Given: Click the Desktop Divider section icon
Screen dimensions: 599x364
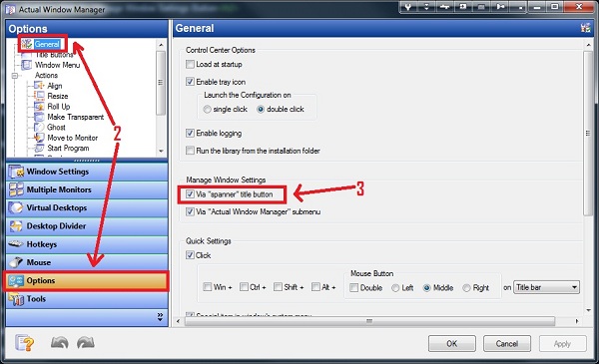Looking at the screenshot, I should 16,225.
